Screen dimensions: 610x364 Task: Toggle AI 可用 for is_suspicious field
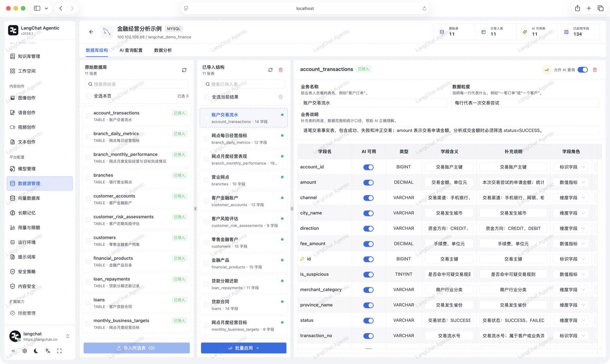[x=368, y=275]
